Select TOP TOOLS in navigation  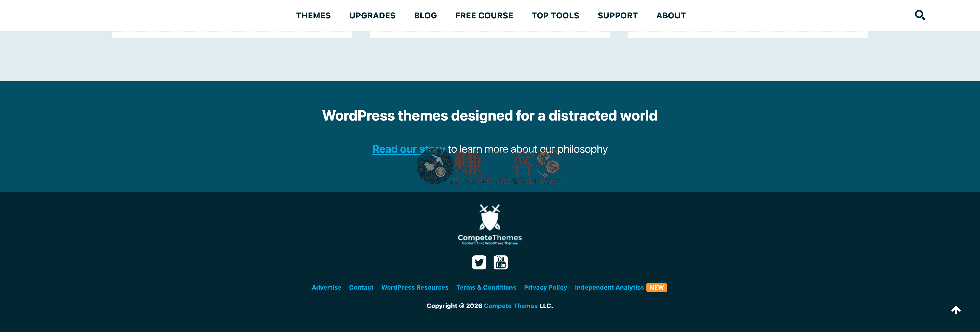(x=555, y=15)
